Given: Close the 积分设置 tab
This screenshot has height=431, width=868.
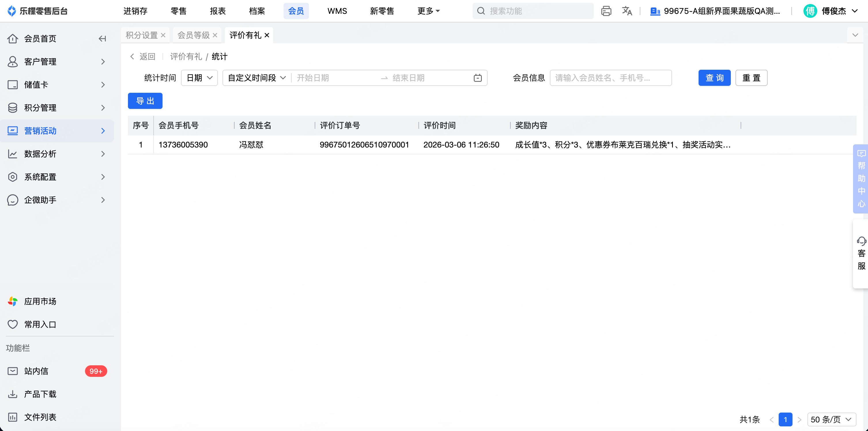Looking at the screenshot, I should [163, 35].
